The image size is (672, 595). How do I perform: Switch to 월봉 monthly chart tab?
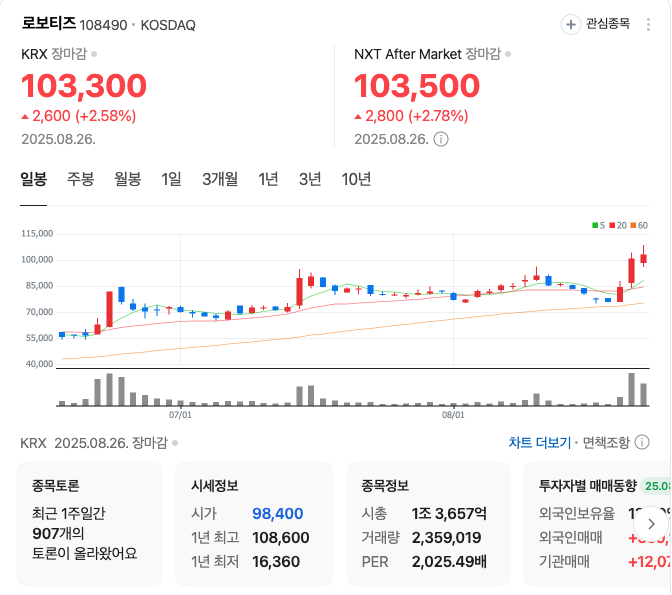[128, 179]
